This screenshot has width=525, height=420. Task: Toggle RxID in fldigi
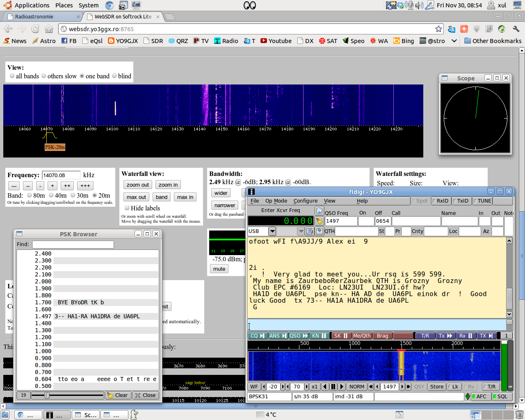pyautogui.click(x=441, y=201)
